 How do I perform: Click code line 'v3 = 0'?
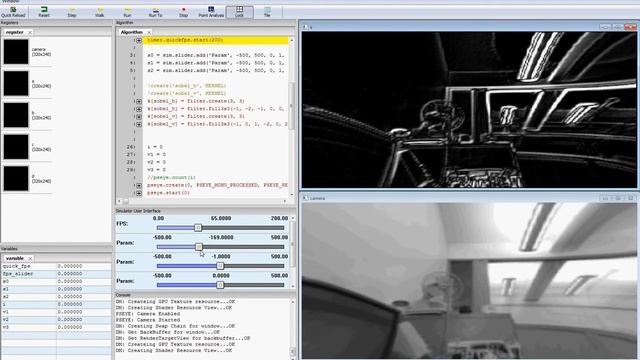point(156,170)
